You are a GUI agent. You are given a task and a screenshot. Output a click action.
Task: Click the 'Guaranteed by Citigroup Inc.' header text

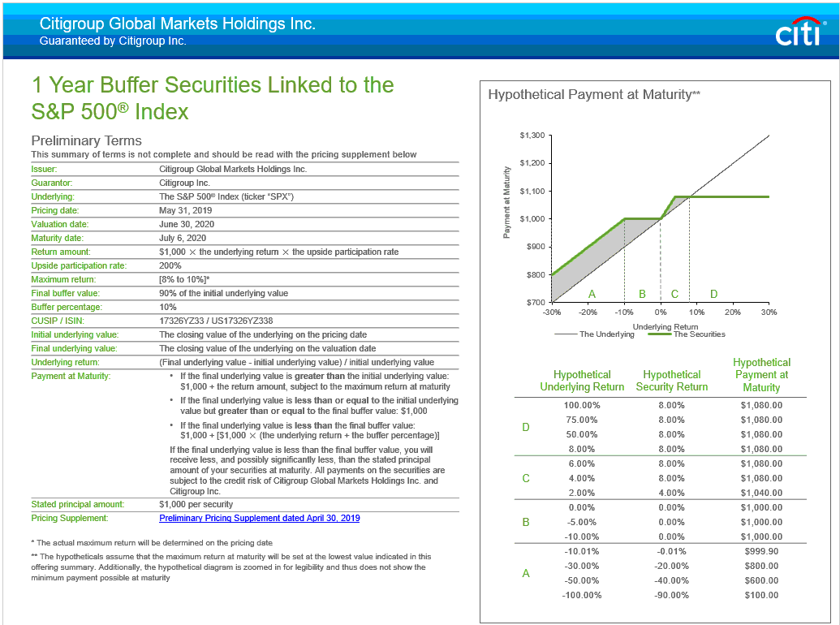click(113, 41)
